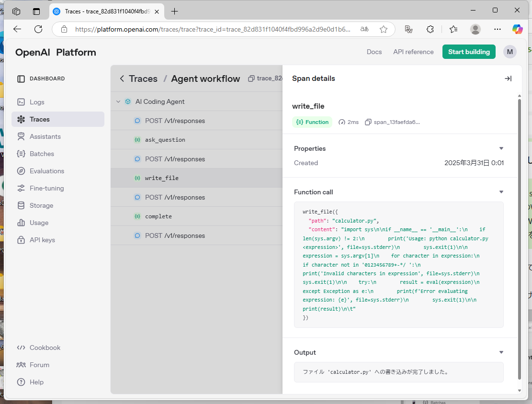Reload the page with refresh icon
This screenshot has width=532, height=404.
point(38,29)
